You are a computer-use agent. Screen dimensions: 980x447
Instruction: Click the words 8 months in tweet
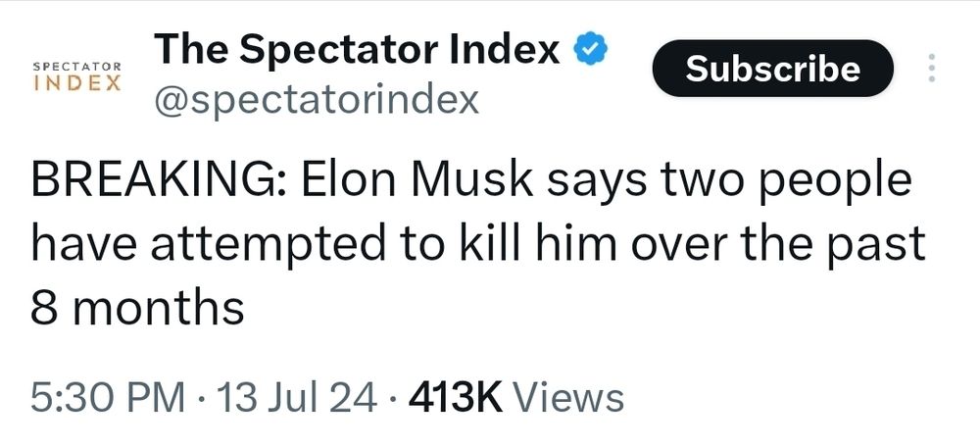(137, 308)
